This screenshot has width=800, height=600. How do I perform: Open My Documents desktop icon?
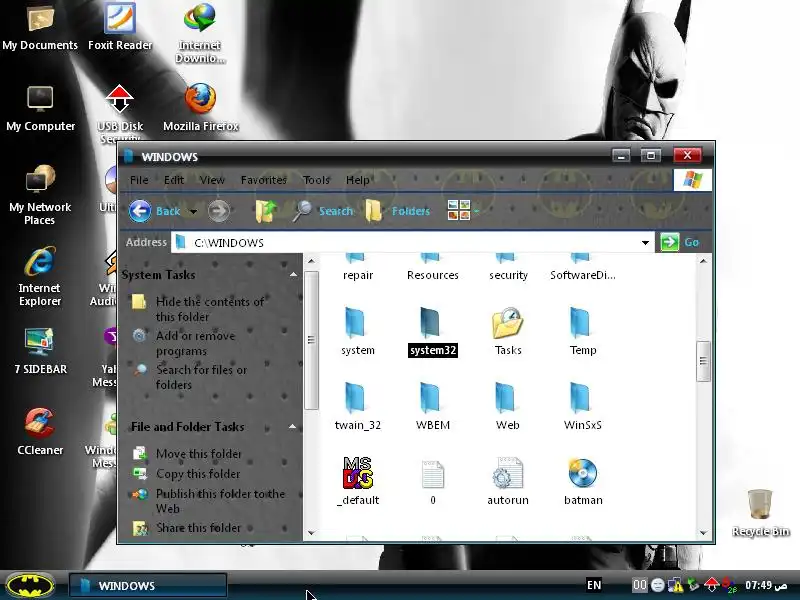click(40, 28)
